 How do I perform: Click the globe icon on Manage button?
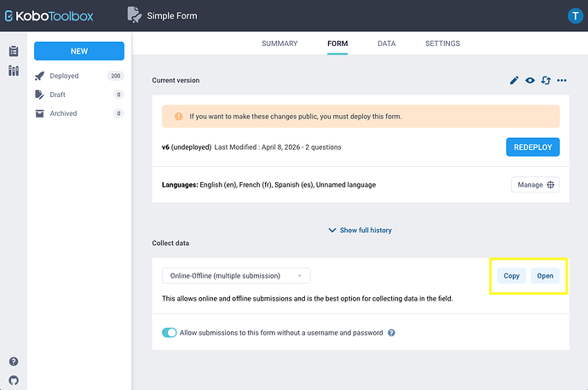click(551, 184)
